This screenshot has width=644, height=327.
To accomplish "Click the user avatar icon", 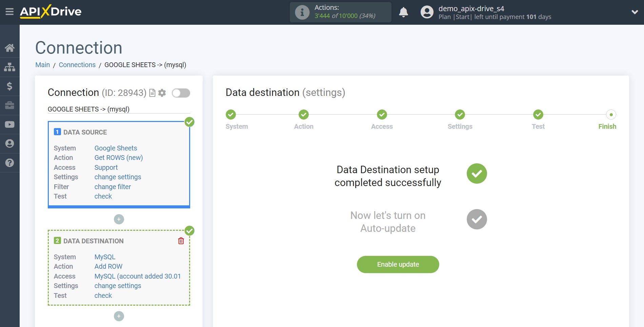I will [x=427, y=12].
